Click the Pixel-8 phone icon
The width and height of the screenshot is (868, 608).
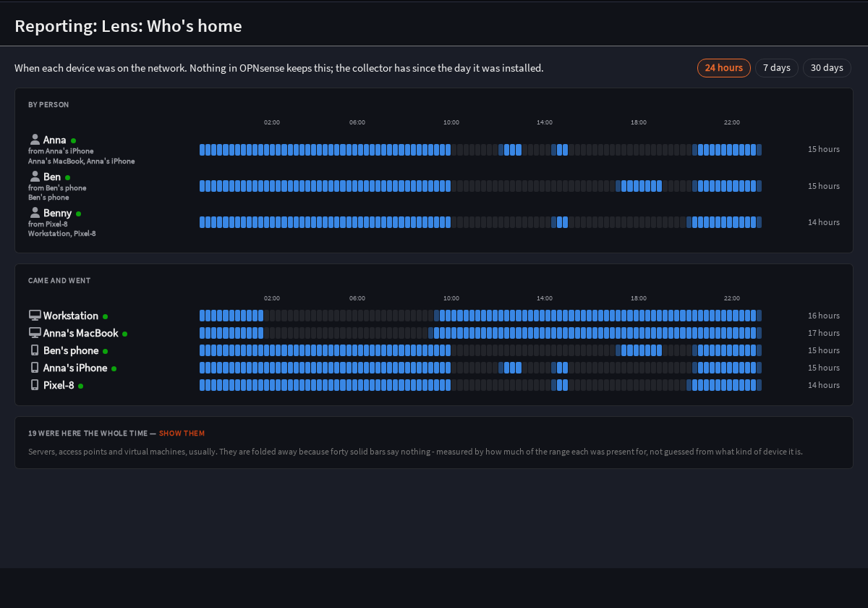pos(35,385)
